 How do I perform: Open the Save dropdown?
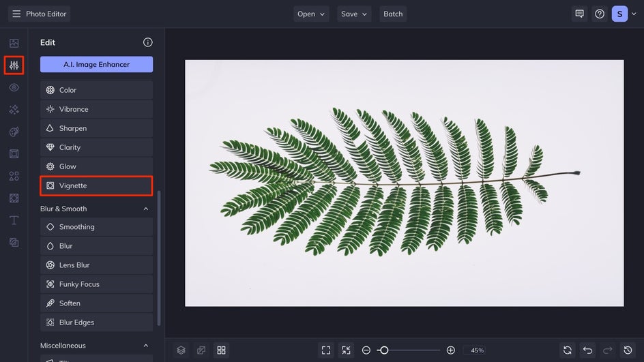coord(354,14)
